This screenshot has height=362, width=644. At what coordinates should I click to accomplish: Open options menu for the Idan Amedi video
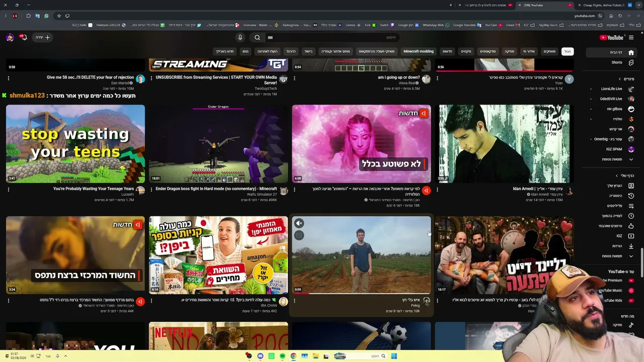tap(437, 190)
